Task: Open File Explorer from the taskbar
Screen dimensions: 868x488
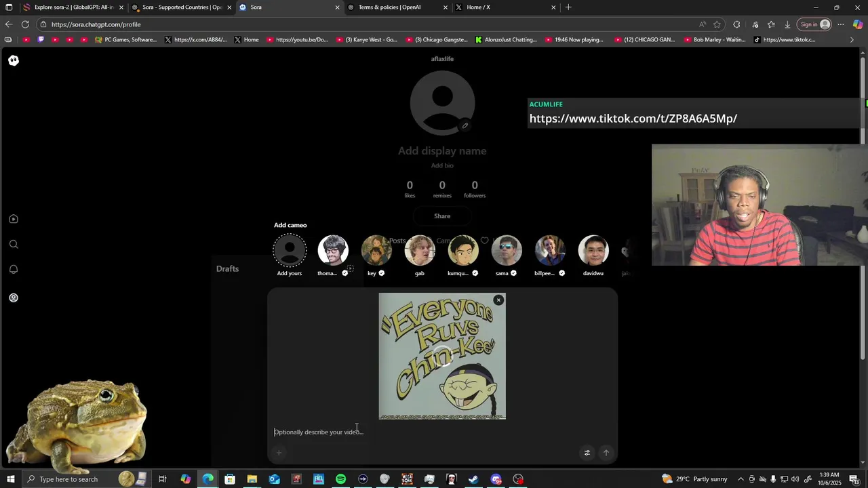Action: click(252, 479)
